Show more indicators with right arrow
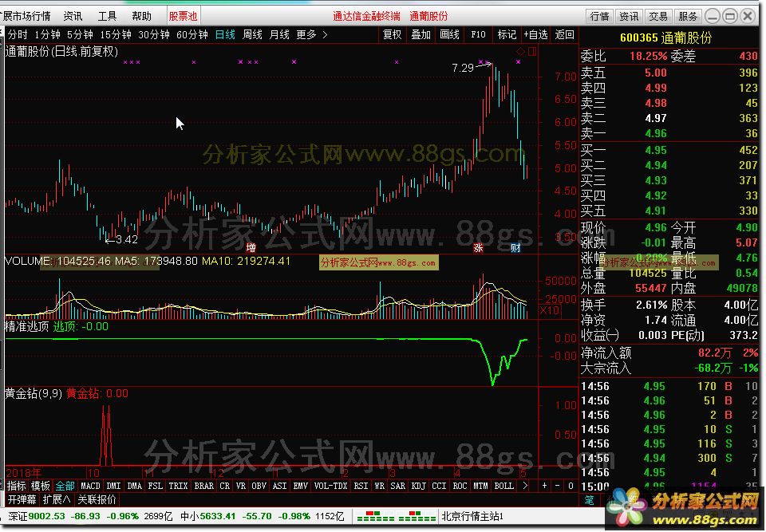This screenshot has width=766, height=532. tap(525, 486)
